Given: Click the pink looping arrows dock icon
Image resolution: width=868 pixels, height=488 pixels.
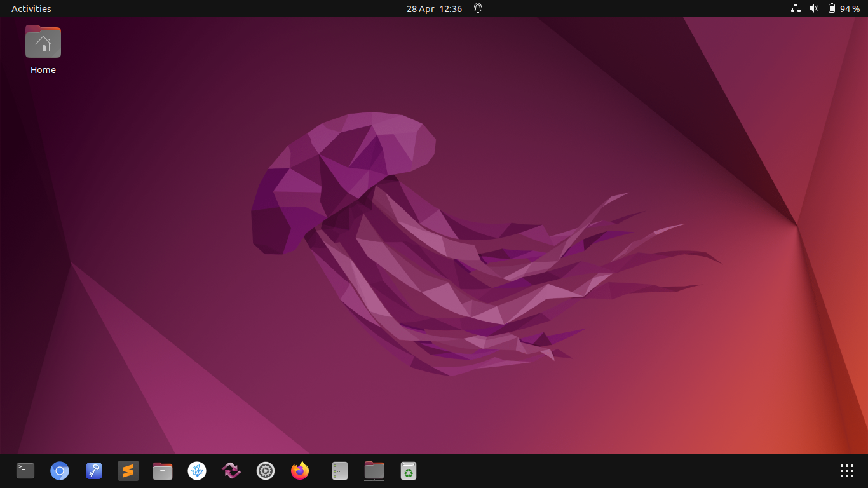Looking at the screenshot, I should (231, 471).
